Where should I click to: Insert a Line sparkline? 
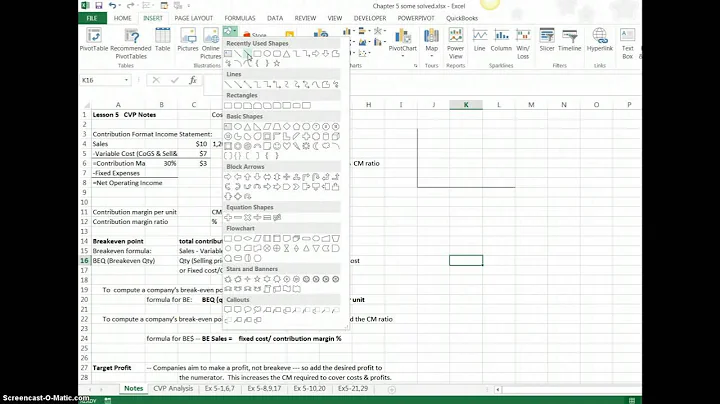[479, 40]
